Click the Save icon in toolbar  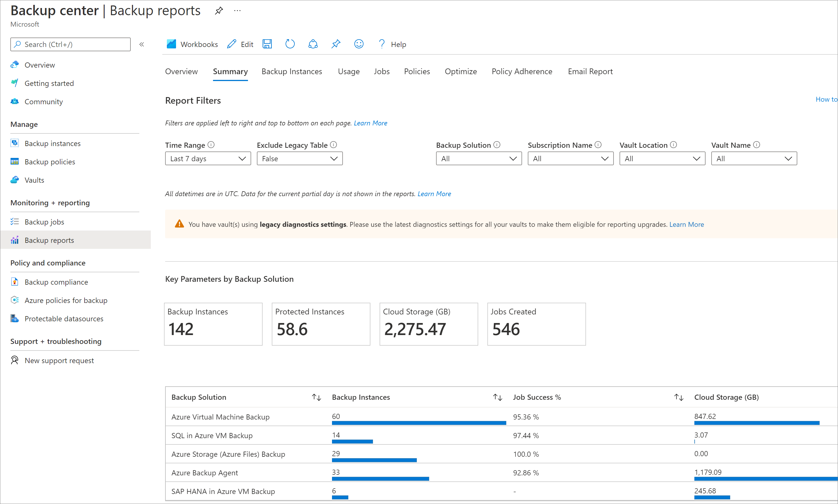[267, 44]
